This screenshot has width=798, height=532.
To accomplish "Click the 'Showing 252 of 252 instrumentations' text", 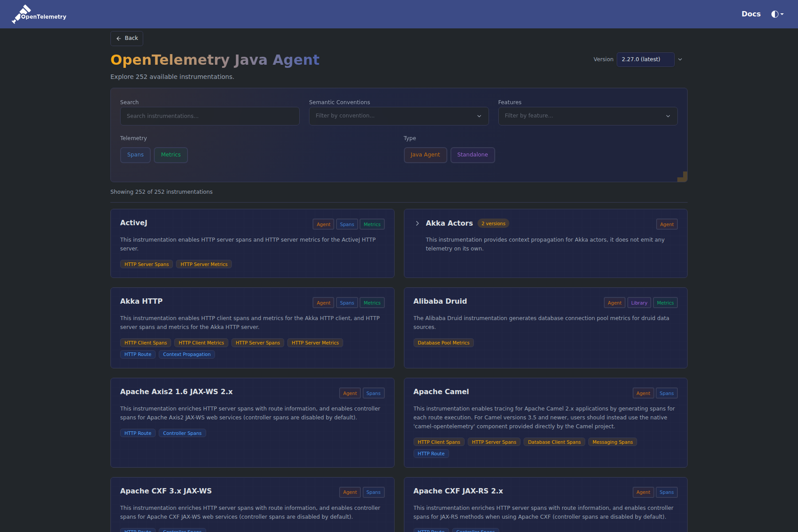I will [161, 192].
